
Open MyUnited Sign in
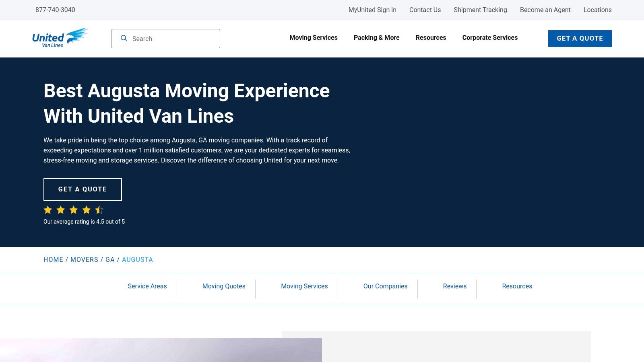coord(372,10)
